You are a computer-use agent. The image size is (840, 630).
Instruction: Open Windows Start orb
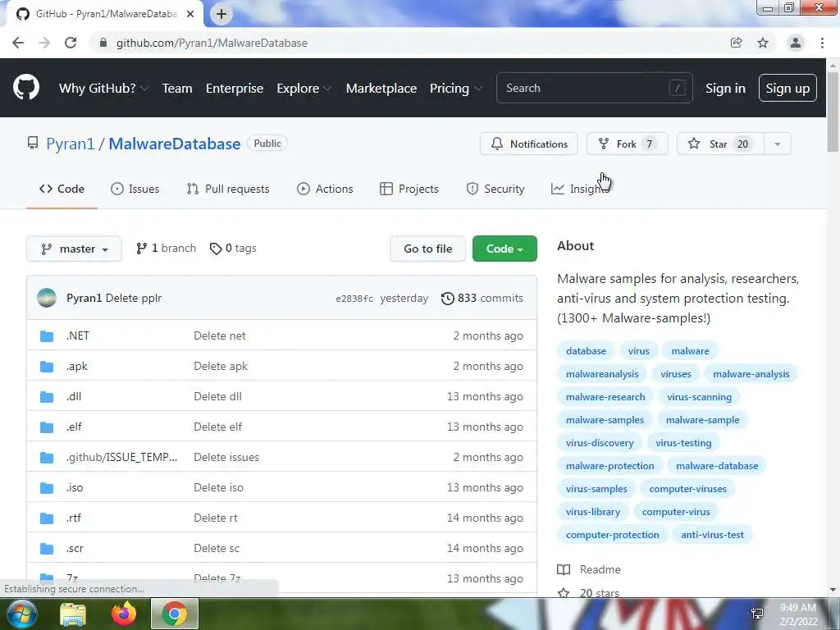point(22,614)
